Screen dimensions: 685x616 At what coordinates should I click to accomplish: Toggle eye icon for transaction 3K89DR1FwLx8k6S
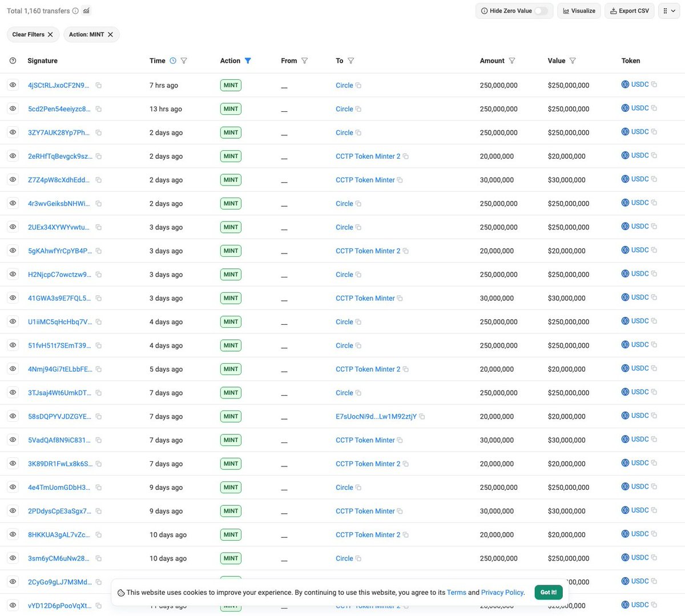coord(13,464)
